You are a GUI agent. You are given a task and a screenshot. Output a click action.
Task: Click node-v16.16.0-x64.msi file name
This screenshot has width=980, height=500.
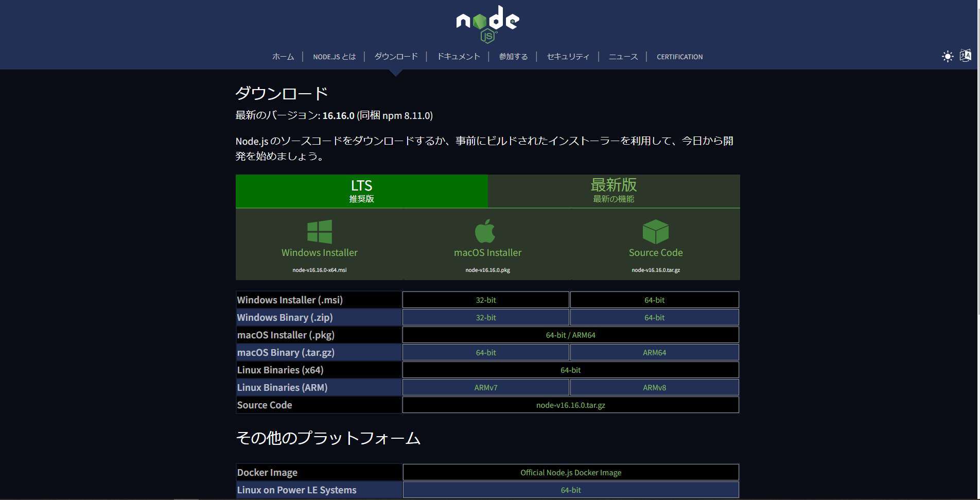pos(320,270)
